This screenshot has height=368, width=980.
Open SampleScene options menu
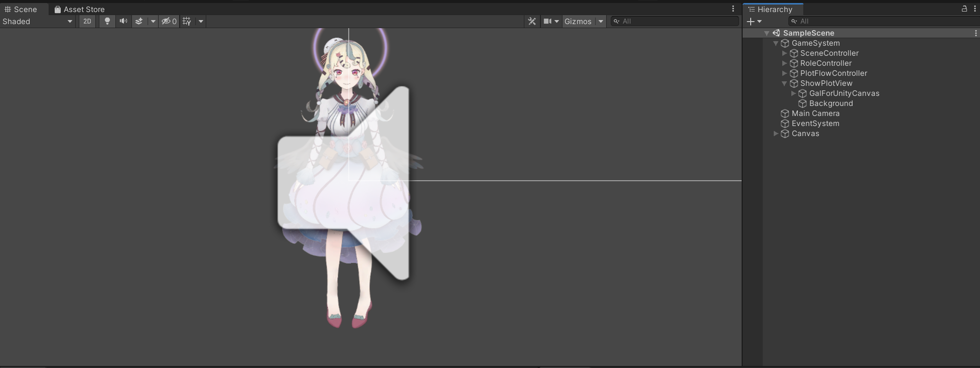(975, 33)
